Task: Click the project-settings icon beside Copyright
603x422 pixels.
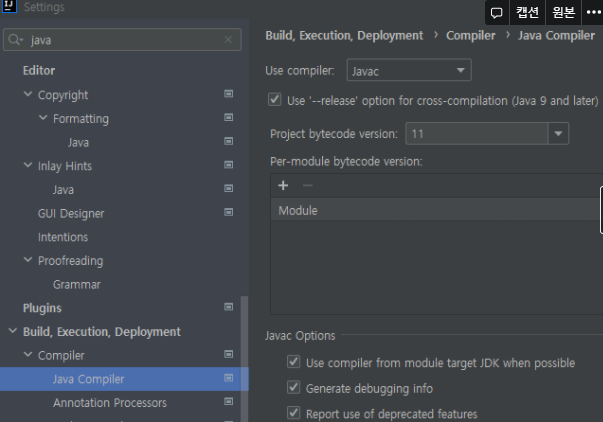Action: click(x=228, y=95)
